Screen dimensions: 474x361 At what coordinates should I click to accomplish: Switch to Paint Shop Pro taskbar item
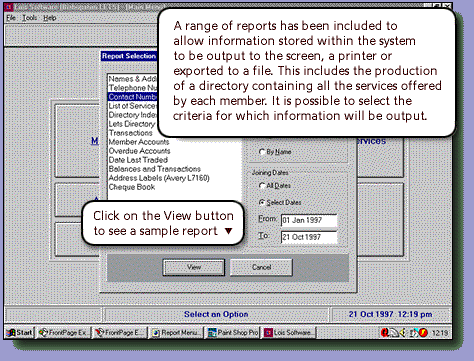click(232, 333)
